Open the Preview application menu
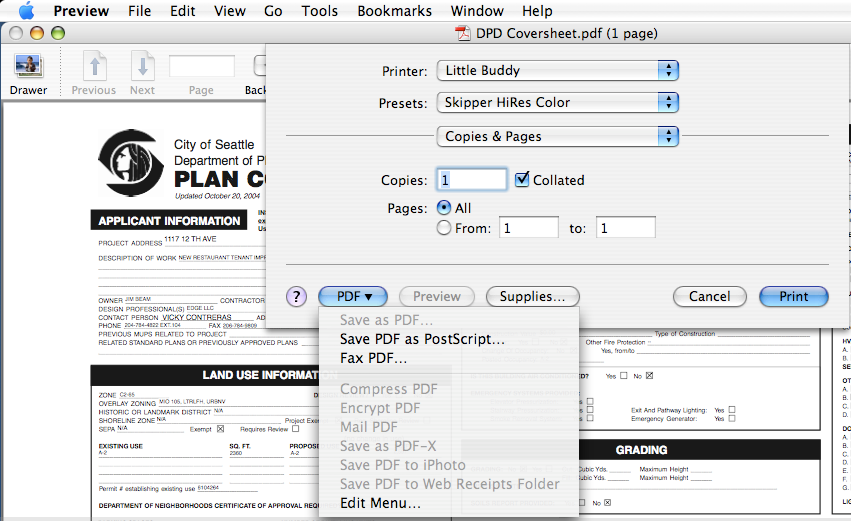This screenshot has height=521, width=851. (81, 11)
